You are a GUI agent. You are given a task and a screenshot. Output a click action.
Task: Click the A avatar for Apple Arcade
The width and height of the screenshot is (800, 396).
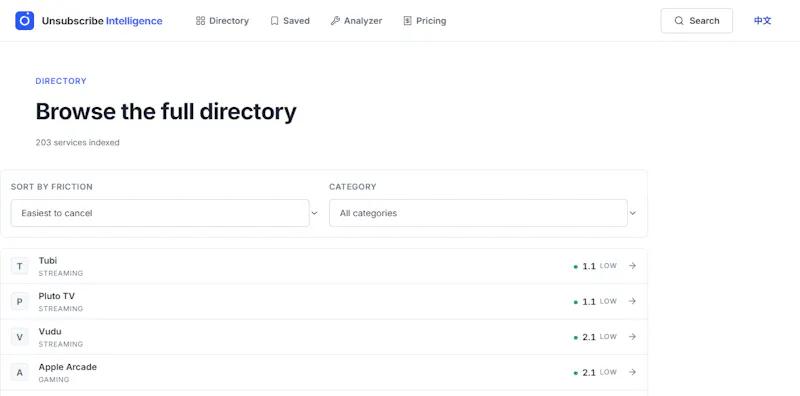(x=19, y=373)
